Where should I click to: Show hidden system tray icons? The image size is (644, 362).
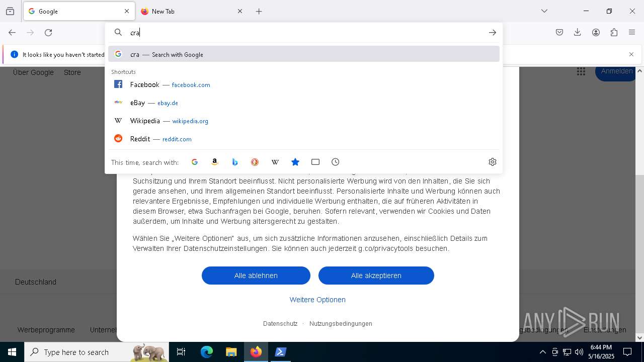[542, 352]
